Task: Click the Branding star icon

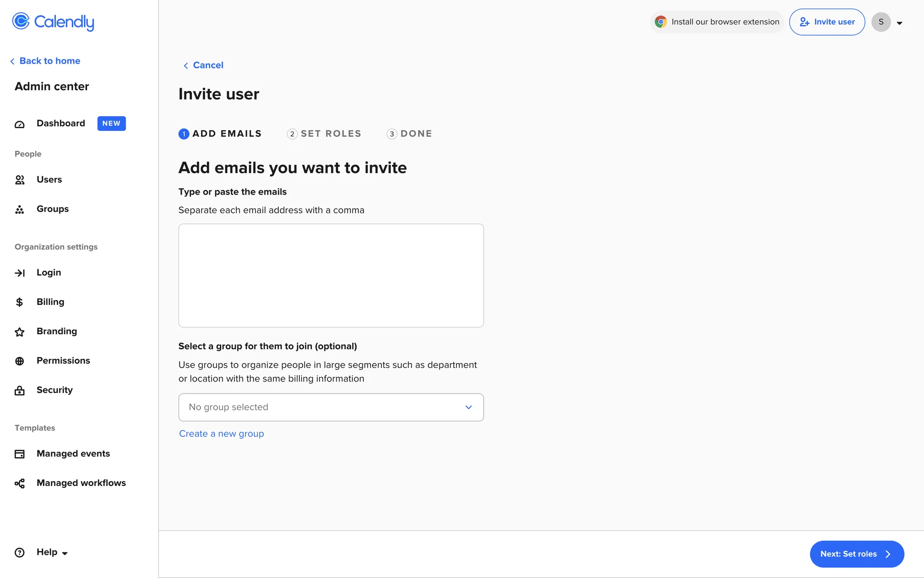Action: [x=19, y=332]
